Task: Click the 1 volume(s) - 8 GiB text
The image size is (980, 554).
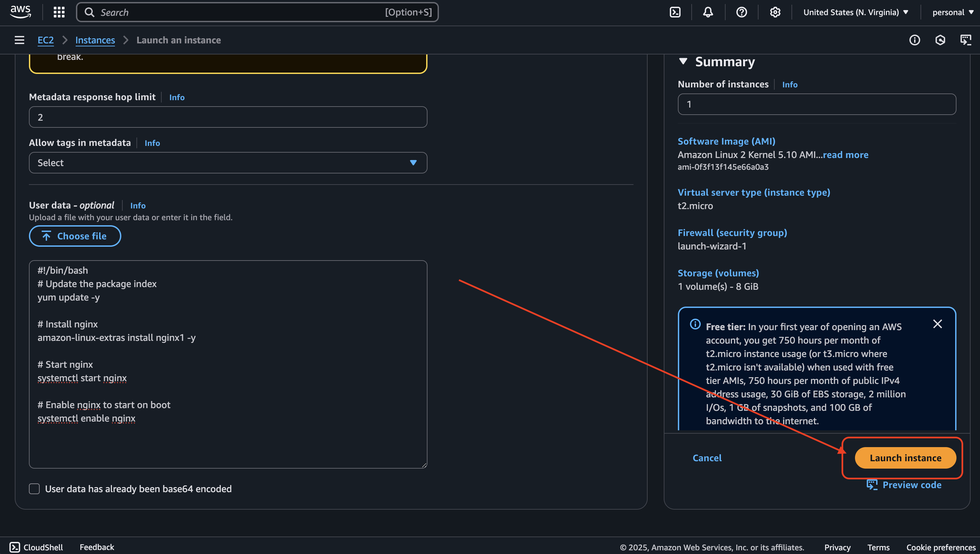Action: [x=718, y=286]
